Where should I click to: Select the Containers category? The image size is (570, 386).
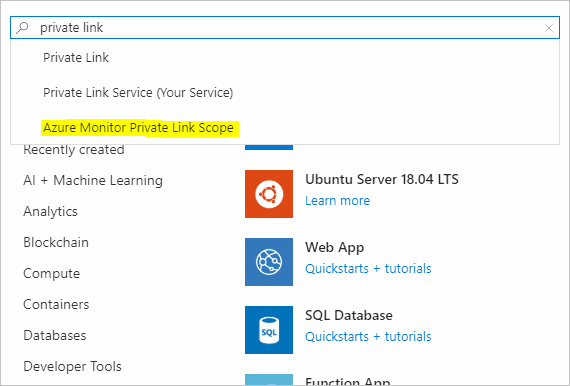[56, 305]
